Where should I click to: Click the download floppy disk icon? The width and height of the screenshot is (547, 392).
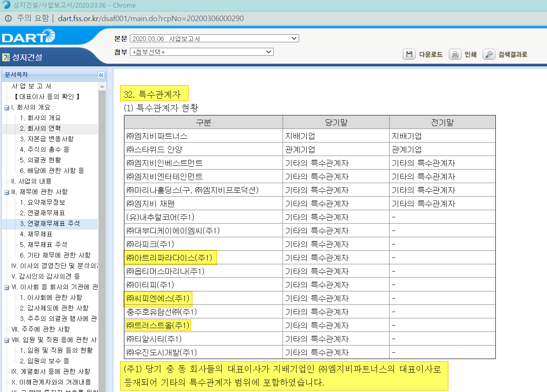409,54
